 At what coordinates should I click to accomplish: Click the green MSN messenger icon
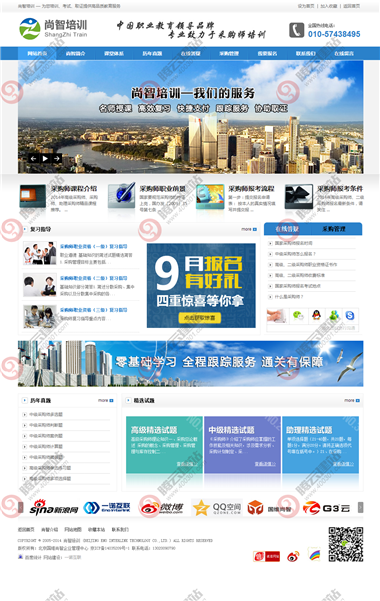334,315
